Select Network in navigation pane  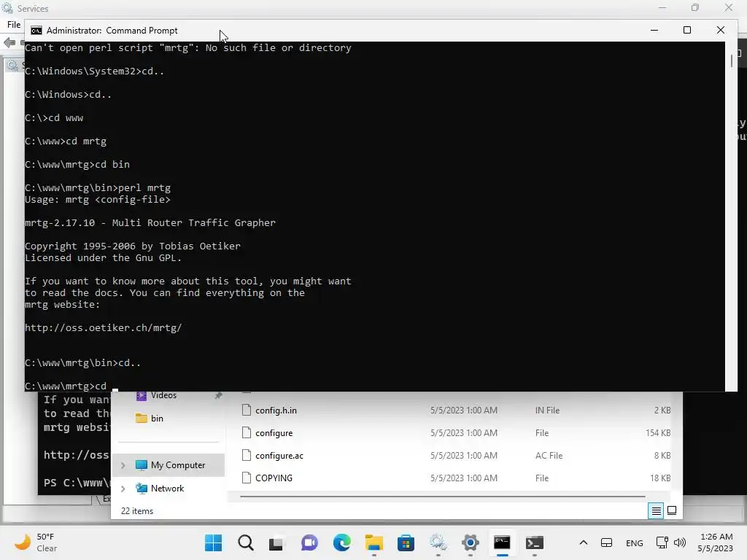[169, 489]
